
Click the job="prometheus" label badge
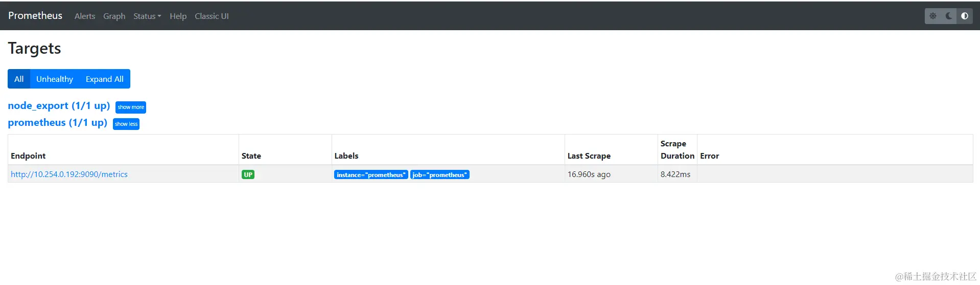point(440,174)
